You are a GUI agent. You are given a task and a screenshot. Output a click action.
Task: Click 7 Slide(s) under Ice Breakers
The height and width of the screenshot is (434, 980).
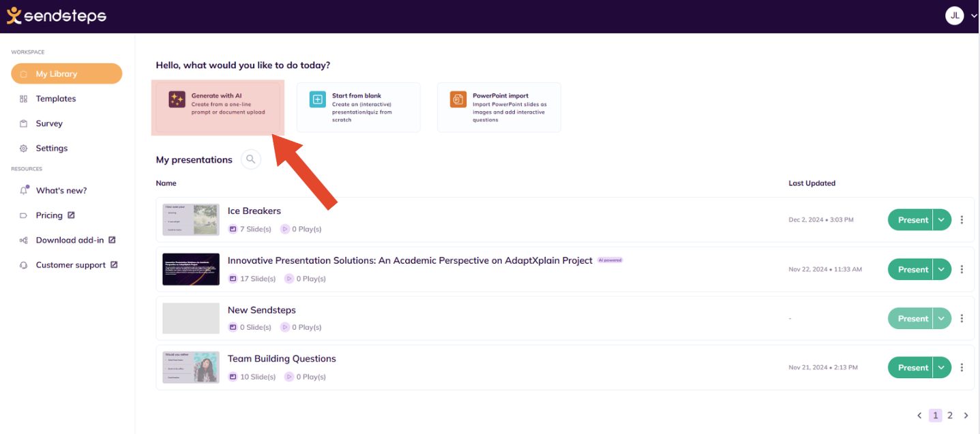[251, 230]
